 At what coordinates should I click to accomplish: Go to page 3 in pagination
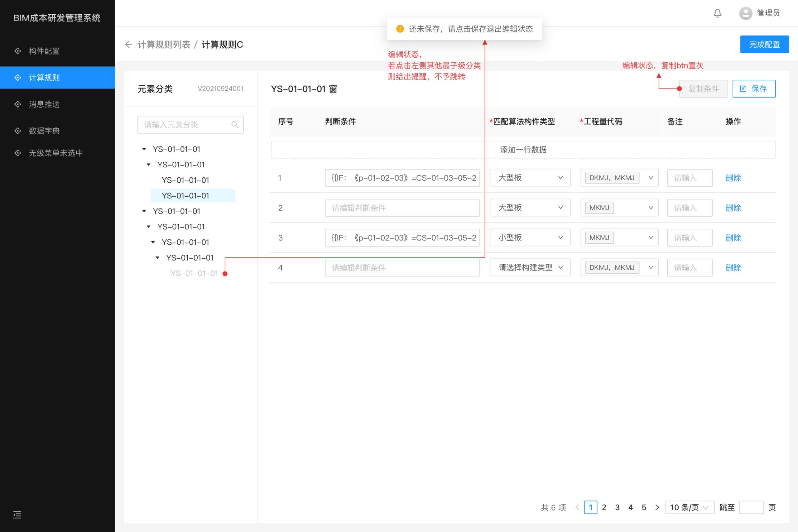coord(617,507)
